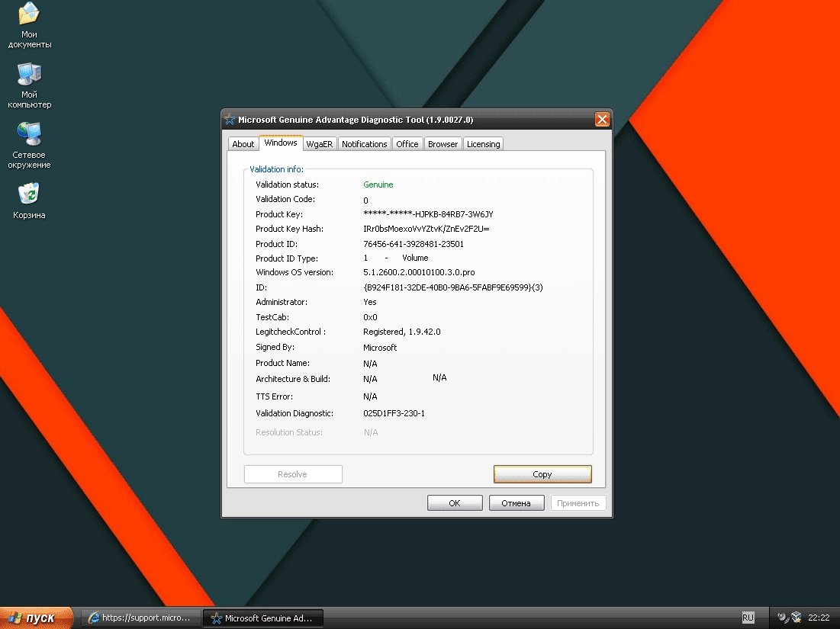Image resolution: width=840 pixels, height=629 pixels.
Task: Click the green Genuine status value
Action: click(x=378, y=185)
